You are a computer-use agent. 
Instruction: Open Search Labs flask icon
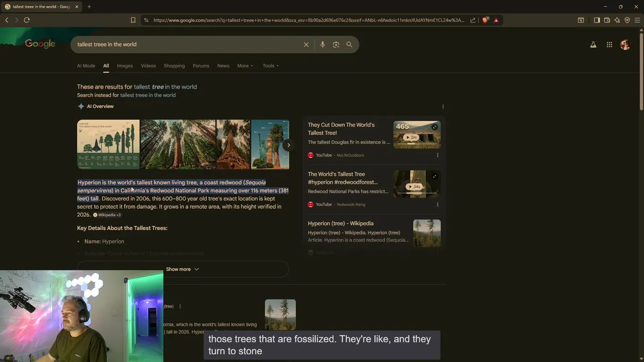point(593,45)
